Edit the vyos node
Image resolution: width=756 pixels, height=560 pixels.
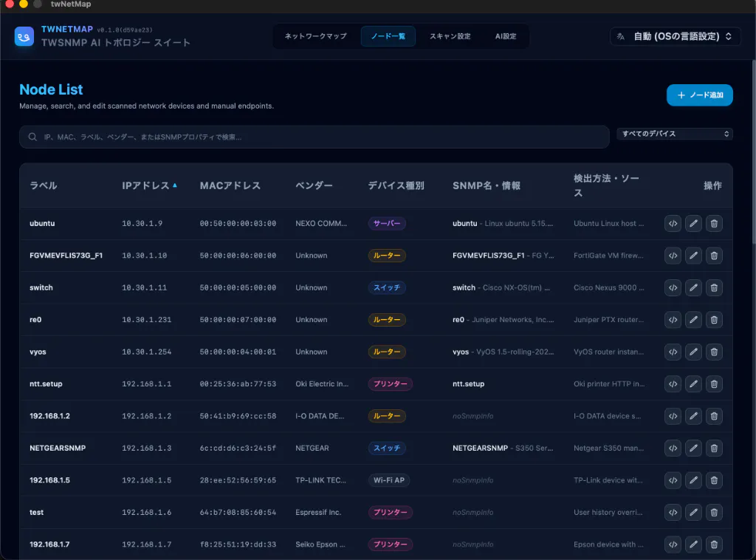(x=693, y=352)
